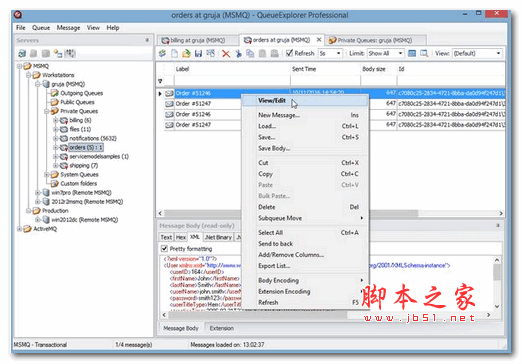Click the scissors cut toolbar icon

pos(238,53)
